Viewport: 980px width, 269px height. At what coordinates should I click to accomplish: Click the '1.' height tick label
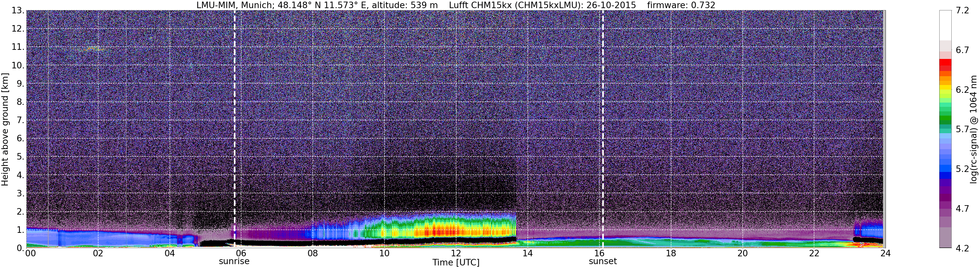coord(21,230)
